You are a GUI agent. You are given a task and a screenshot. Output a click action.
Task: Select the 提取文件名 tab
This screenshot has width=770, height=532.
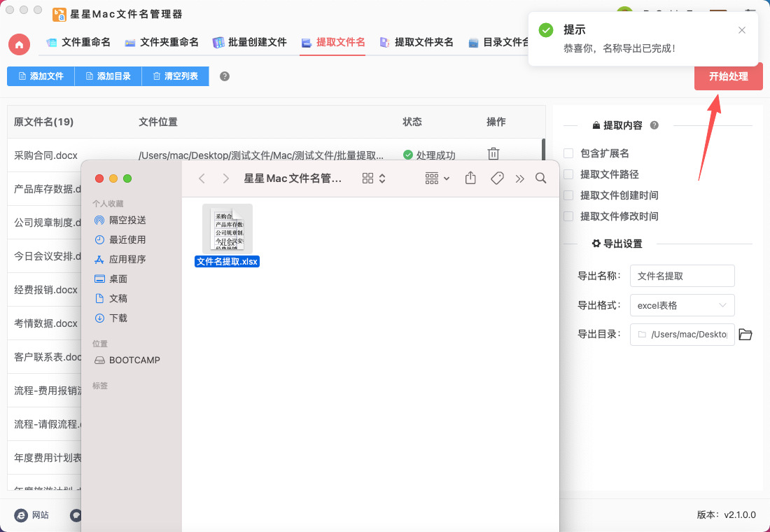tap(333, 43)
